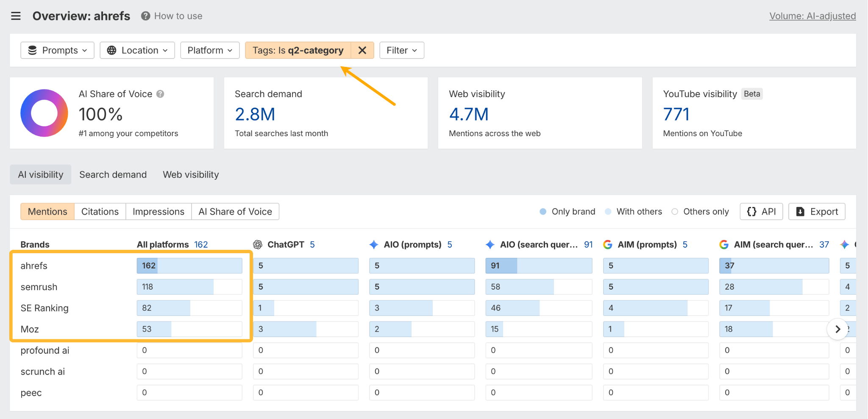Open the hamburger navigation menu
The image size is (868, 419).
pos(16,16)
